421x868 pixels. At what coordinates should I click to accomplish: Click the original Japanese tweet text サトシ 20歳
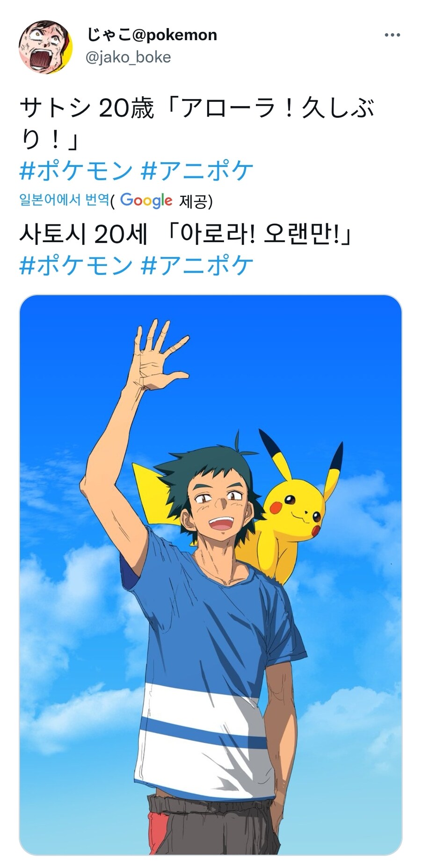(87, 108)
